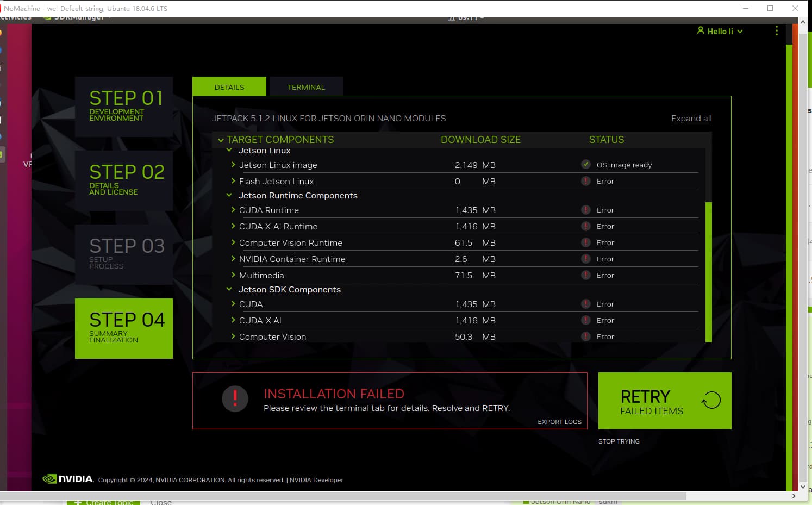The height and width of the screenshot is (505, 812).
Task: Open the three-dot overflow menu
Action: click(x=777, y=31)
